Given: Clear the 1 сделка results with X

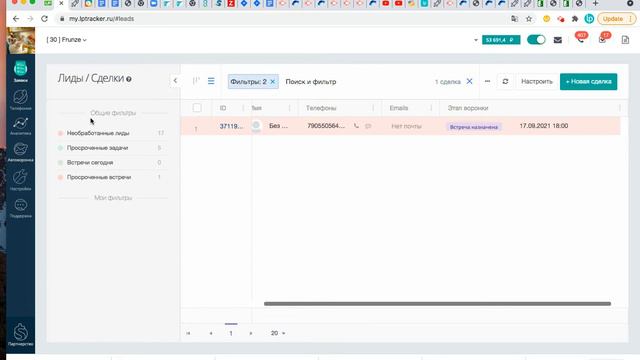Looking at the screenshot, I should 469,81.
